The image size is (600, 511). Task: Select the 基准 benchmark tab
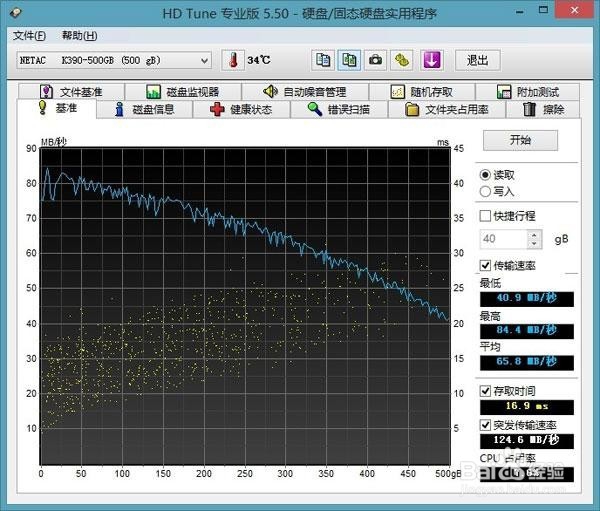[57, 108]
